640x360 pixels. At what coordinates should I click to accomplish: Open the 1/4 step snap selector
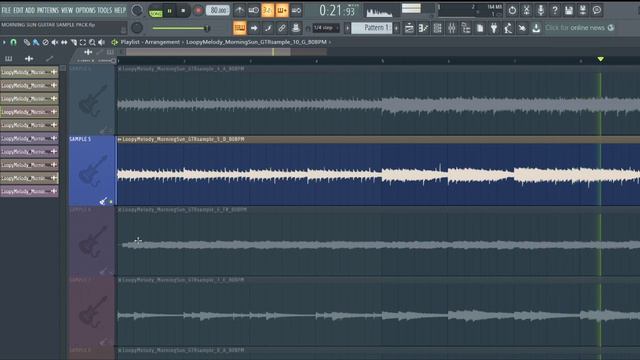tap(326, 28)
